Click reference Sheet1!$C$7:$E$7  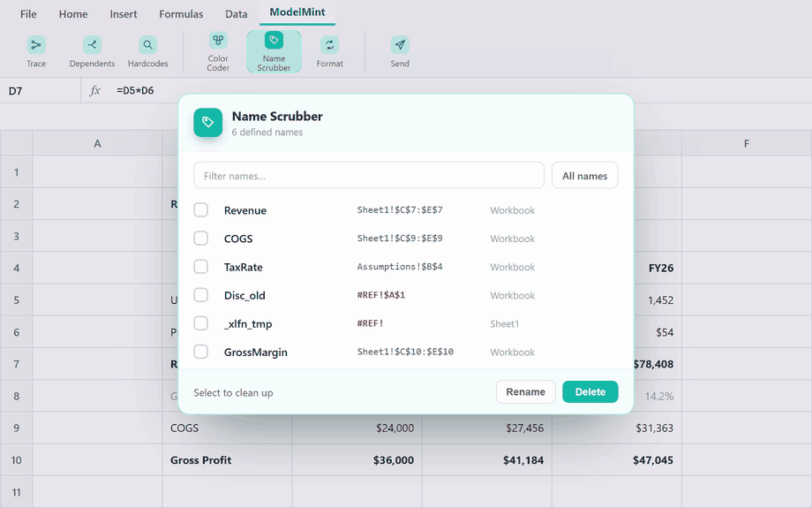click(x=400, y=210)
